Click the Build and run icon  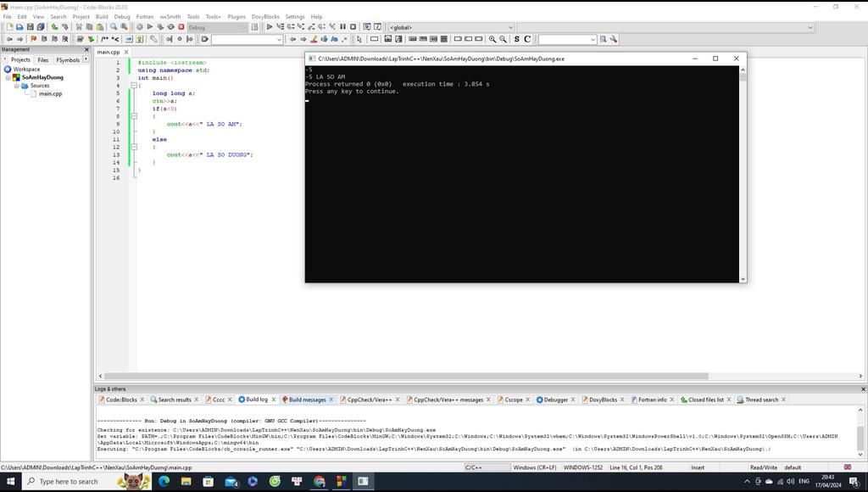160,26
